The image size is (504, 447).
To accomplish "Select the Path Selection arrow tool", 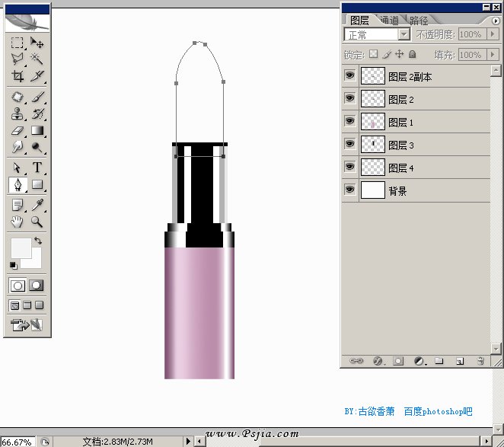I will (x=17, y=168).
